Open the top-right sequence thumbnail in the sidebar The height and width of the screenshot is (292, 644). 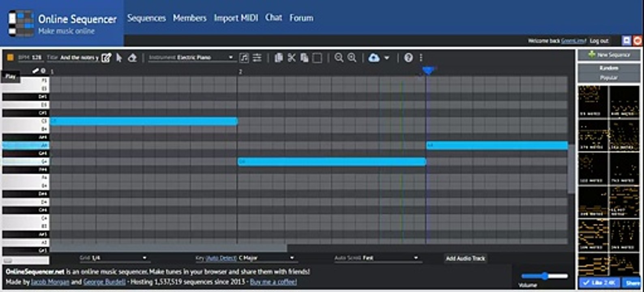[x=624, y=101]
